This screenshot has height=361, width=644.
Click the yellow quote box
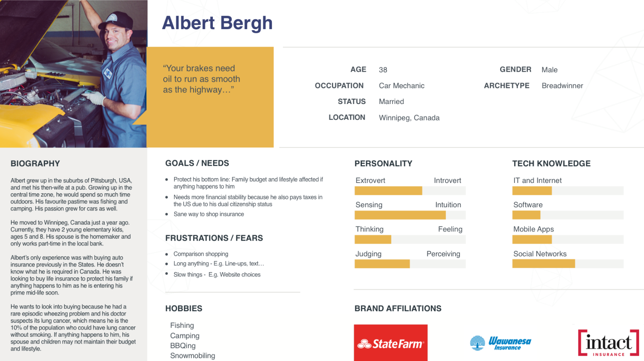[x=210, y=97]
